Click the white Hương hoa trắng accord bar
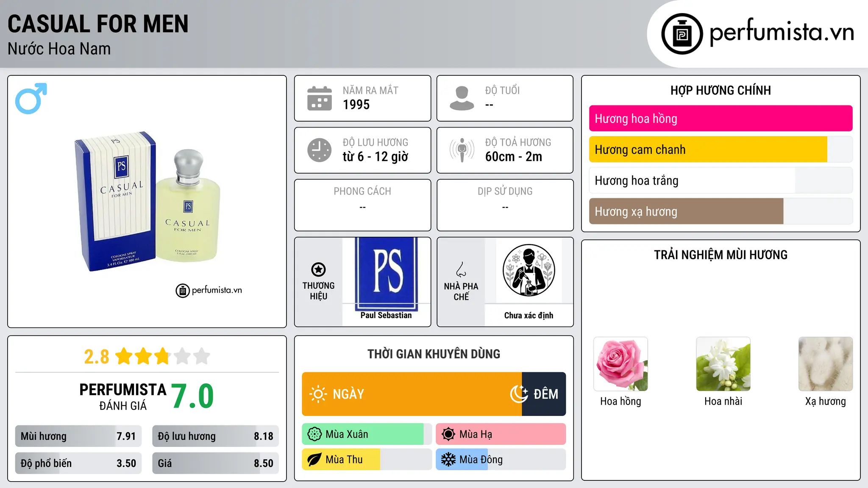Screen dimensions: 868x488 (721, 180)
